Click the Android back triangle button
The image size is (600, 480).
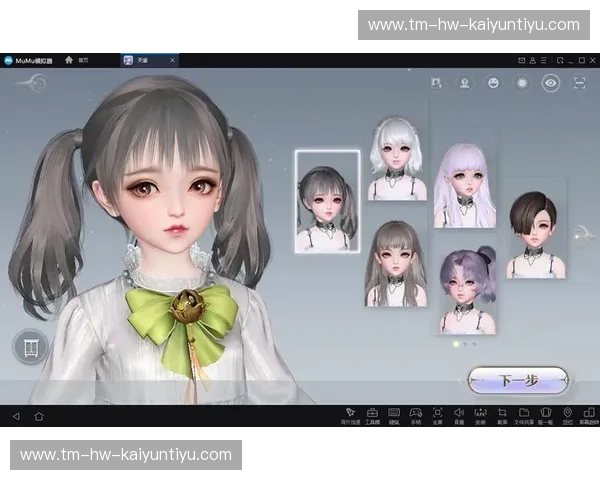click(x=16, y=416)
